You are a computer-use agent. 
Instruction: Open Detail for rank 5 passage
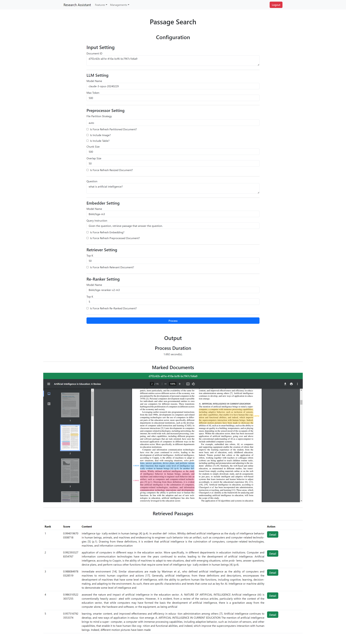[x=272, y=615]
